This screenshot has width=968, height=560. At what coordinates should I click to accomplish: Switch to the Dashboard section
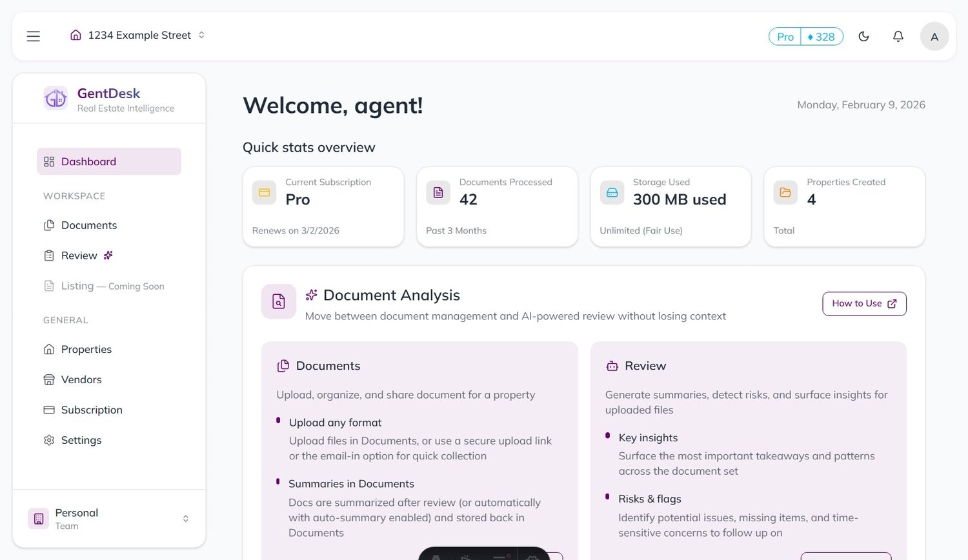(x=88, y=161)
